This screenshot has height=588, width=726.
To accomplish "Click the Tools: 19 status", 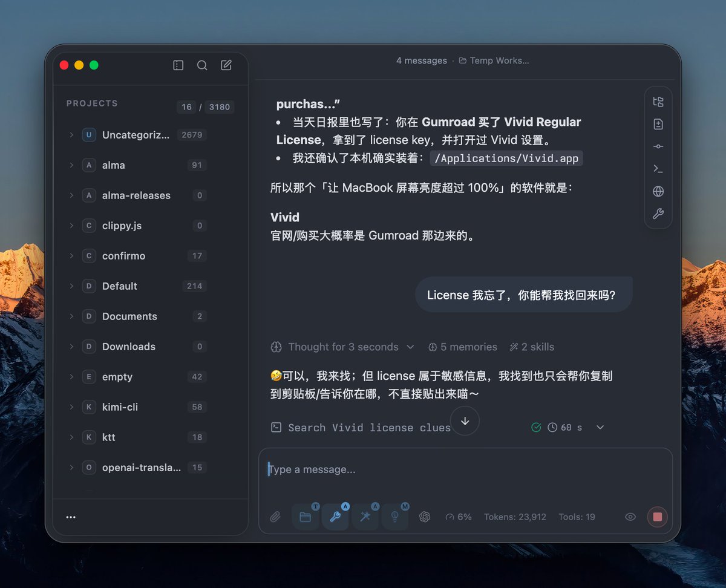I will 577,517.
